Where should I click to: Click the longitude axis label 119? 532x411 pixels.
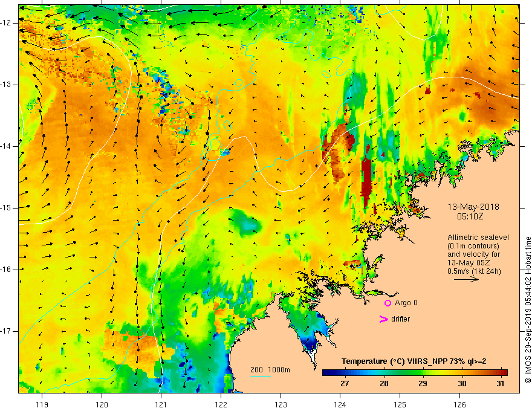tap(42, 404)
